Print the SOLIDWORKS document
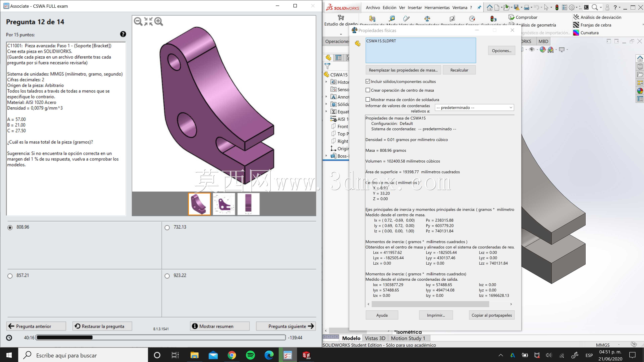 click(526, 8)
